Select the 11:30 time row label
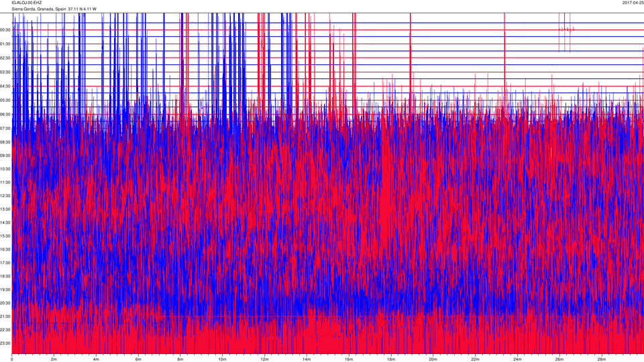The width and height of the screenshot is (644, 362). click(5, 182)
